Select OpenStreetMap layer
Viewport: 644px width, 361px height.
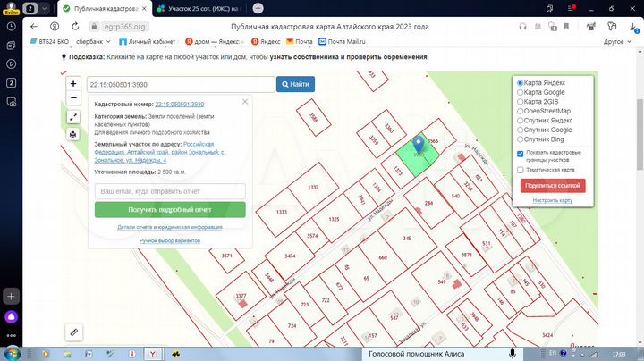click(x=520, y=111)
